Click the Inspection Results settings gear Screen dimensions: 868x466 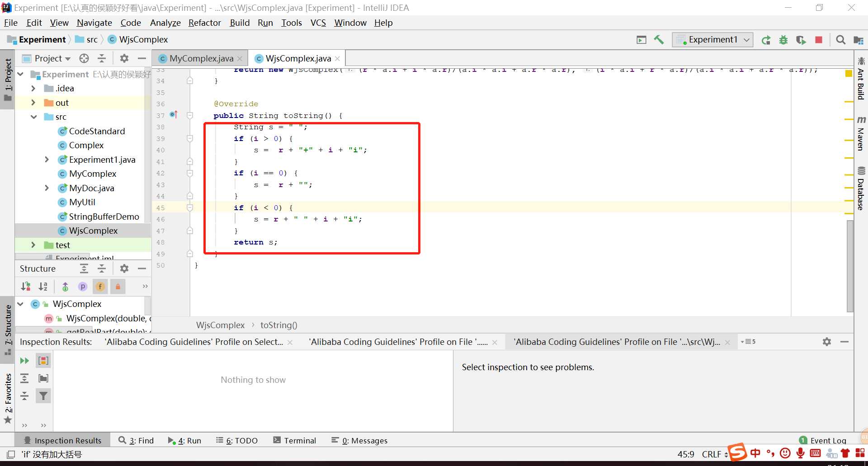click(x=827, y=342)
